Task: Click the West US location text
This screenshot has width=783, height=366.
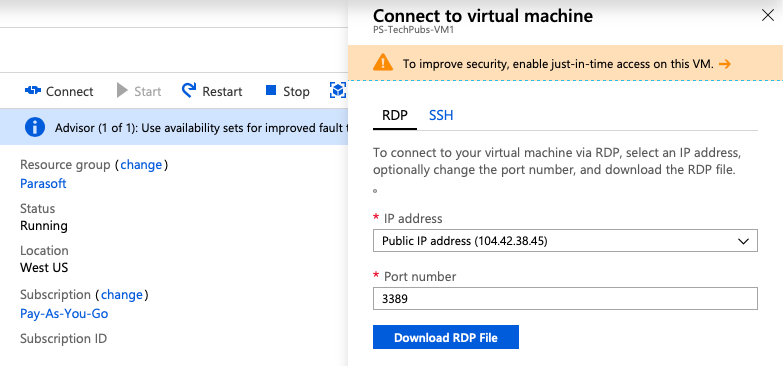Action: [44, 268]
